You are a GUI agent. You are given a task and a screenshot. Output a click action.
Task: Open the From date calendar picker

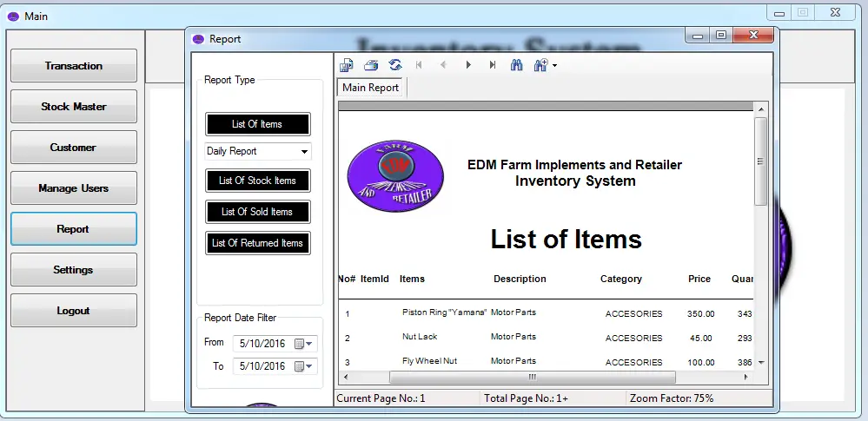[303, 344]
